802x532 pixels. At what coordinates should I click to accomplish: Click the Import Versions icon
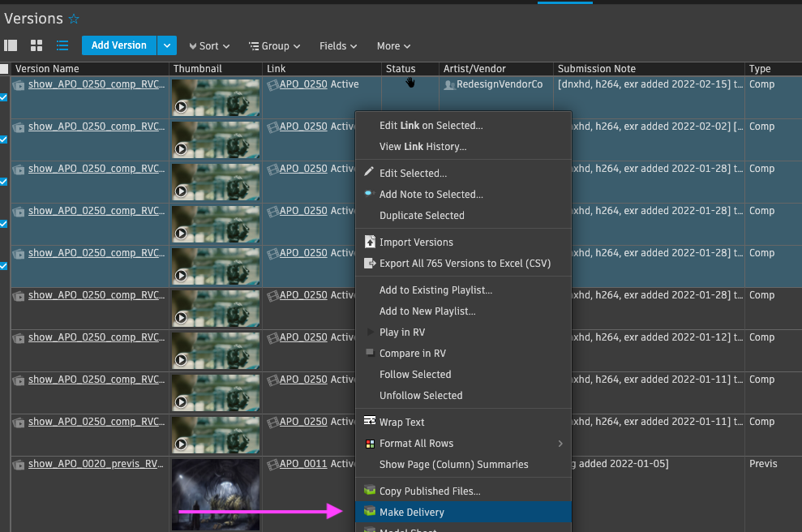pyautogui.click(x=369, y=242)
